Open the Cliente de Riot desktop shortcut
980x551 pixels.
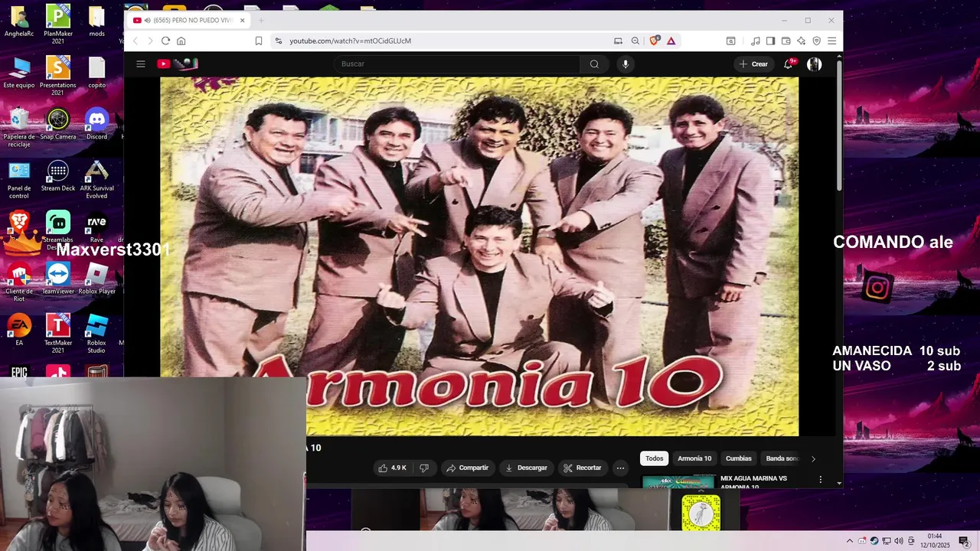click(x=19, y=282)
